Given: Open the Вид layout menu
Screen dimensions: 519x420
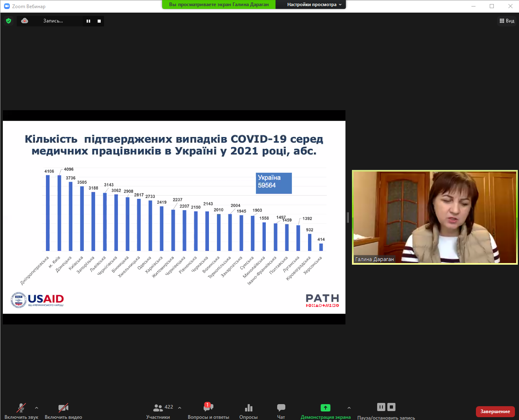Looking at the screenshot, I should [507, 21].
